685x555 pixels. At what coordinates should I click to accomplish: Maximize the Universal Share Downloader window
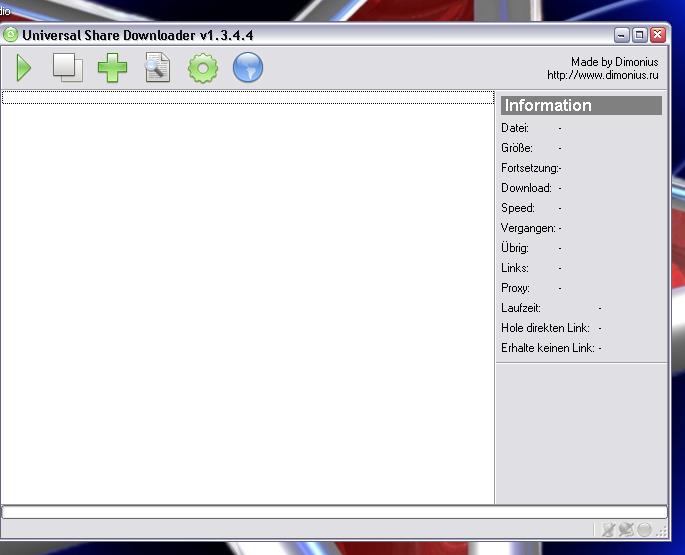click(x=640, y=35)
